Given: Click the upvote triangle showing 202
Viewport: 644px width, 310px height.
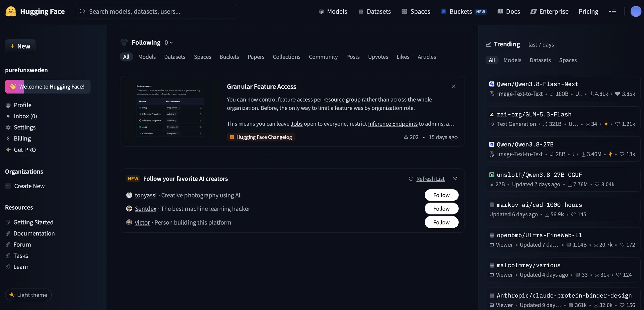Looking at the screenshot, I should 406,137.
